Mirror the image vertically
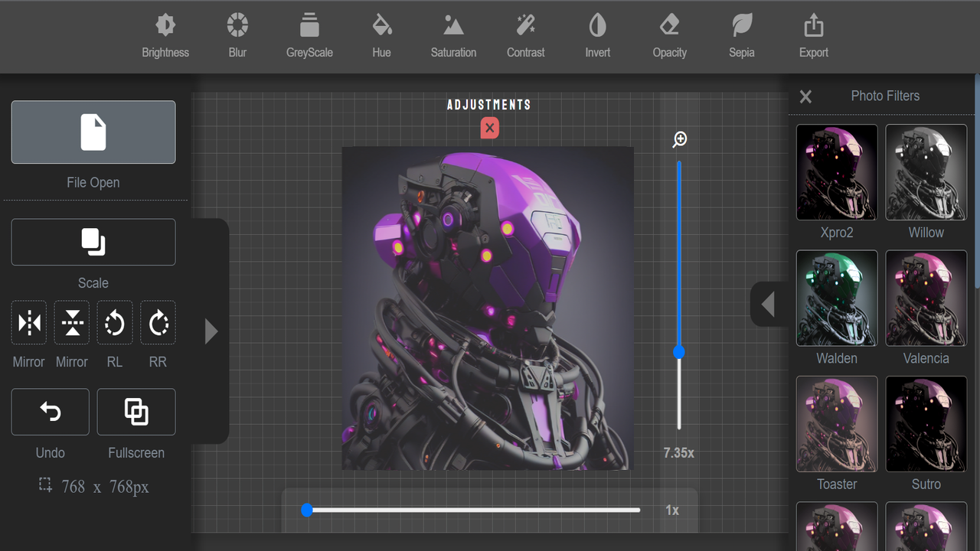The image size is (980, 551). point(71,322)
